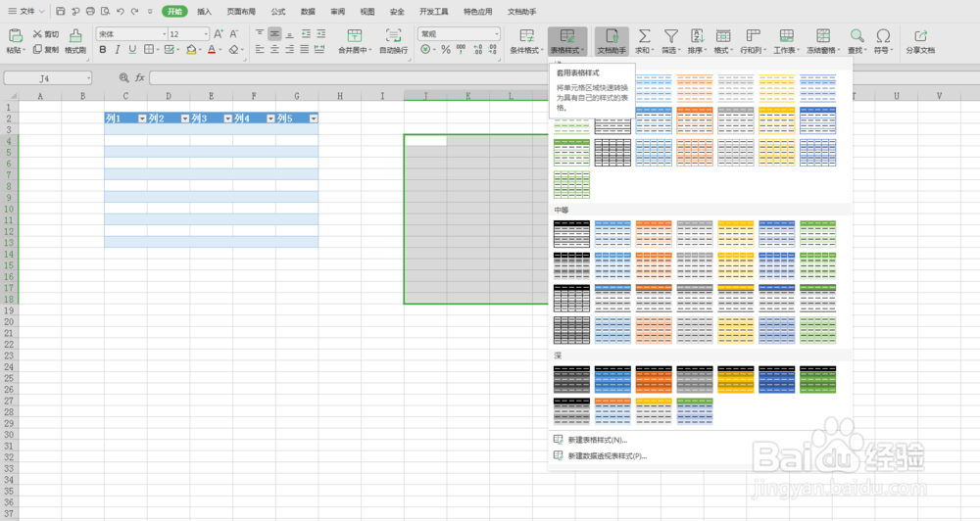Click the red font color A
980x521 pixels.
click(212, 49)
